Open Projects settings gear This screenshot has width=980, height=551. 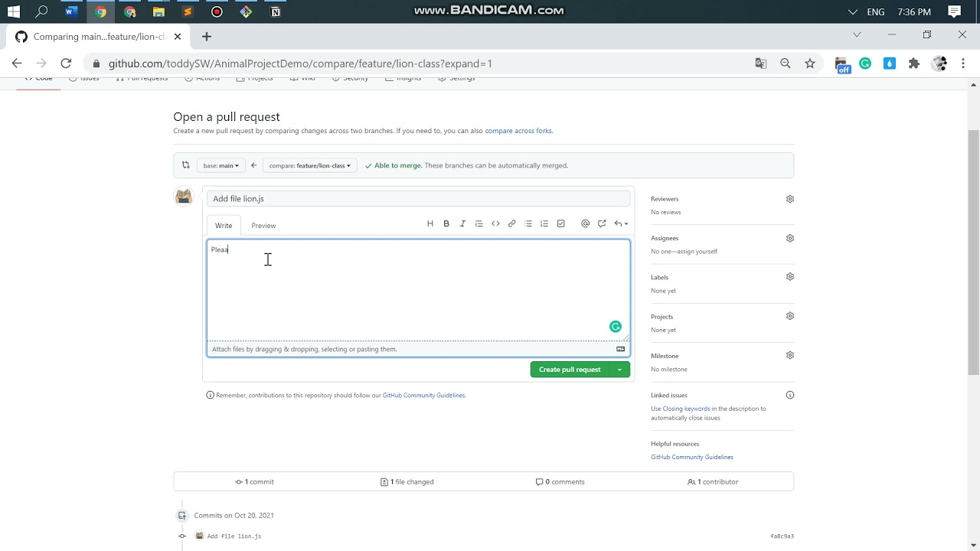(x=790, y=316)
